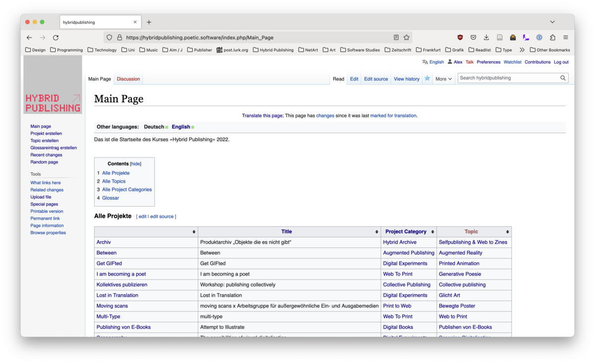This screenshot has height=364, width=595.
Task: Open the Talk link
Action: point(470,62)
